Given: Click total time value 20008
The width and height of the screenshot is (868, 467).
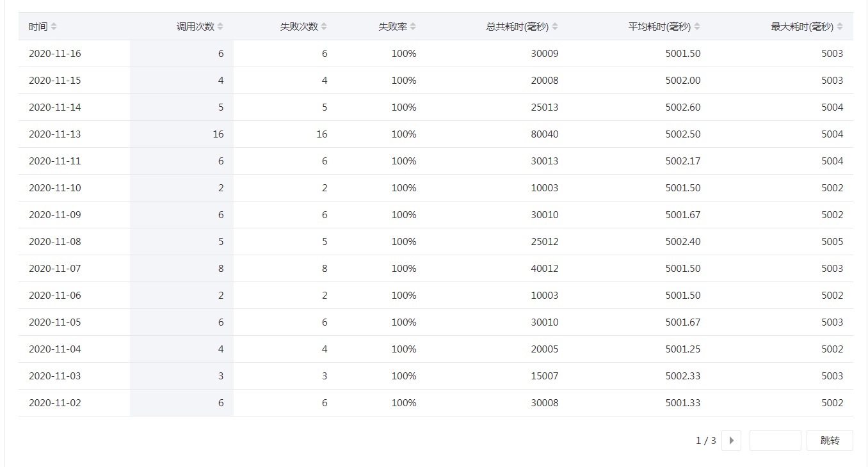Looking at the screenshot, I should 545,81.
